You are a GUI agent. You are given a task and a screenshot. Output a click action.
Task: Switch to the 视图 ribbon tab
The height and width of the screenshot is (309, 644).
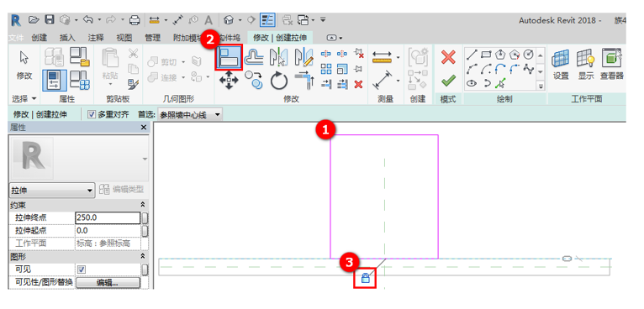[124, 38]
